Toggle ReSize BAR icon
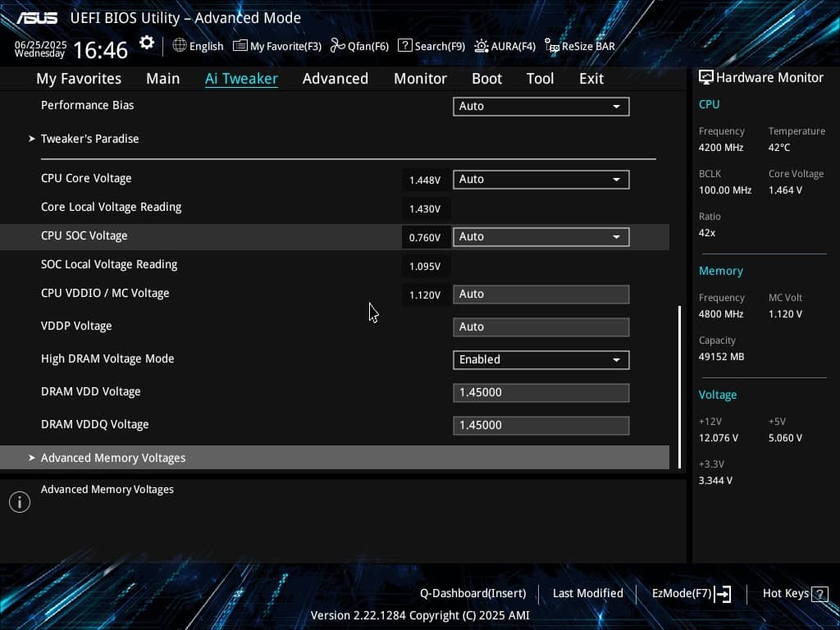 [552, 46]
